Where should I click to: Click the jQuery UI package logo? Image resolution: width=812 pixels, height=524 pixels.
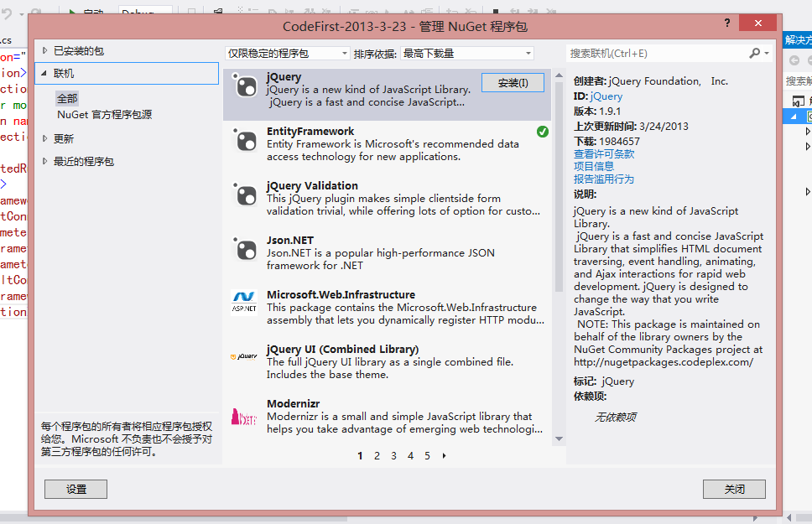[x=244, y=357]
